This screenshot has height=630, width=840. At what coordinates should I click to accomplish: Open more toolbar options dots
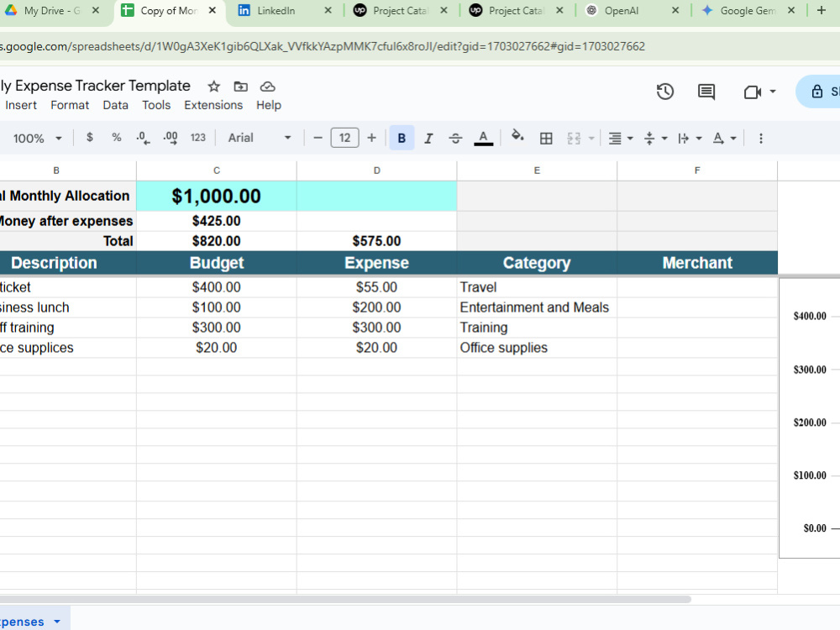[761, 139]
